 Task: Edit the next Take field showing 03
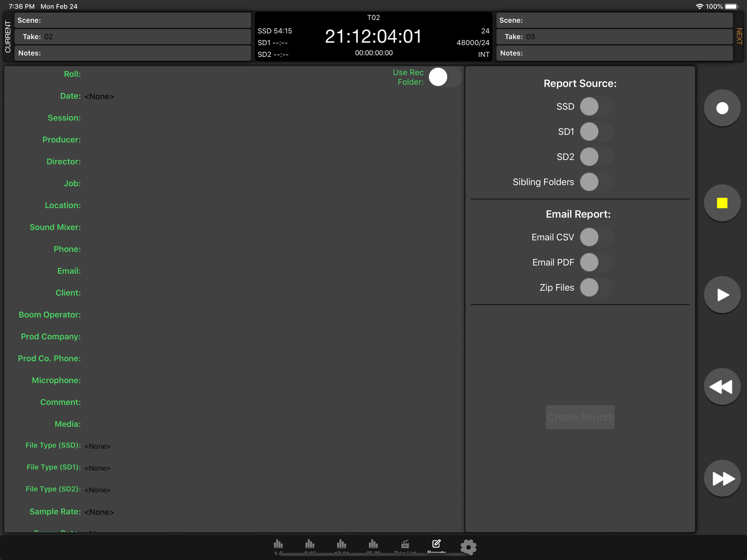(614, 36)
